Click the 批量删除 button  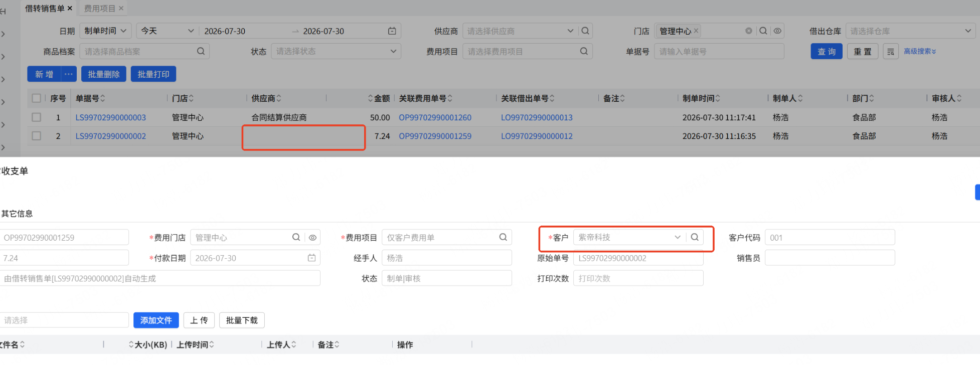(x=104, y=74)
